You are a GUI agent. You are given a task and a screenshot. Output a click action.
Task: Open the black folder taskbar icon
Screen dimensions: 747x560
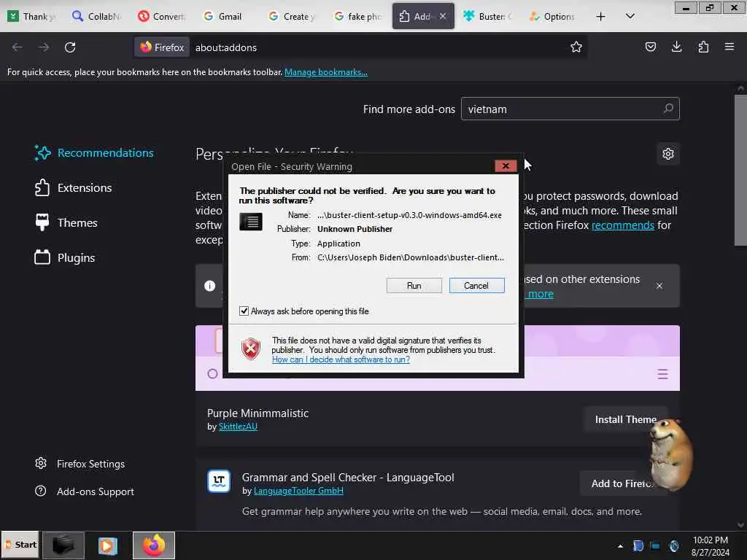click(63, 545)
